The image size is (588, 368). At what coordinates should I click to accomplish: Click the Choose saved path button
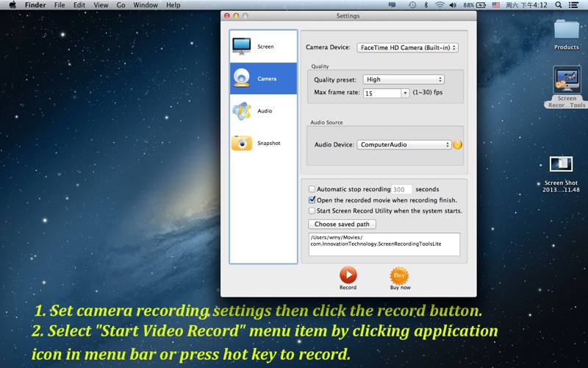[x=342, y=224]
